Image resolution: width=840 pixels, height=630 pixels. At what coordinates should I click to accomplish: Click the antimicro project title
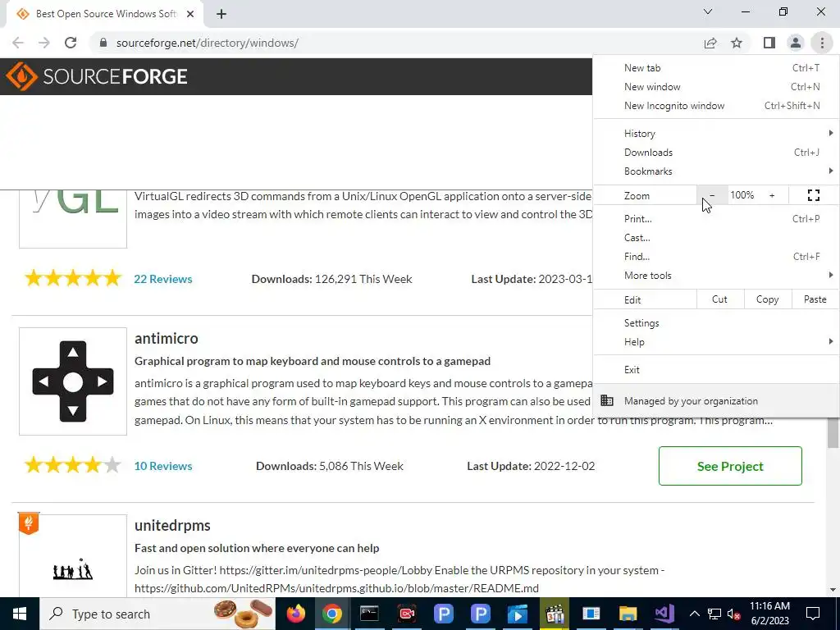point(166,338)
